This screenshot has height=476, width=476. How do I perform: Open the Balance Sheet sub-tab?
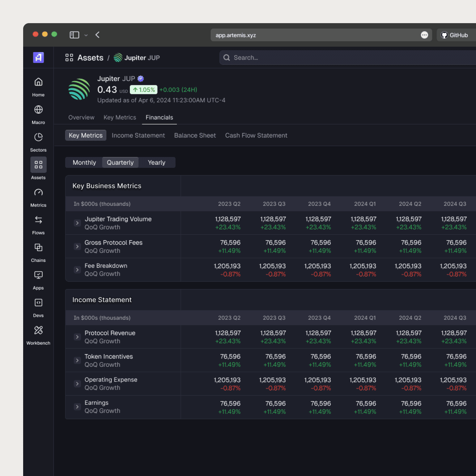point(195,135)
